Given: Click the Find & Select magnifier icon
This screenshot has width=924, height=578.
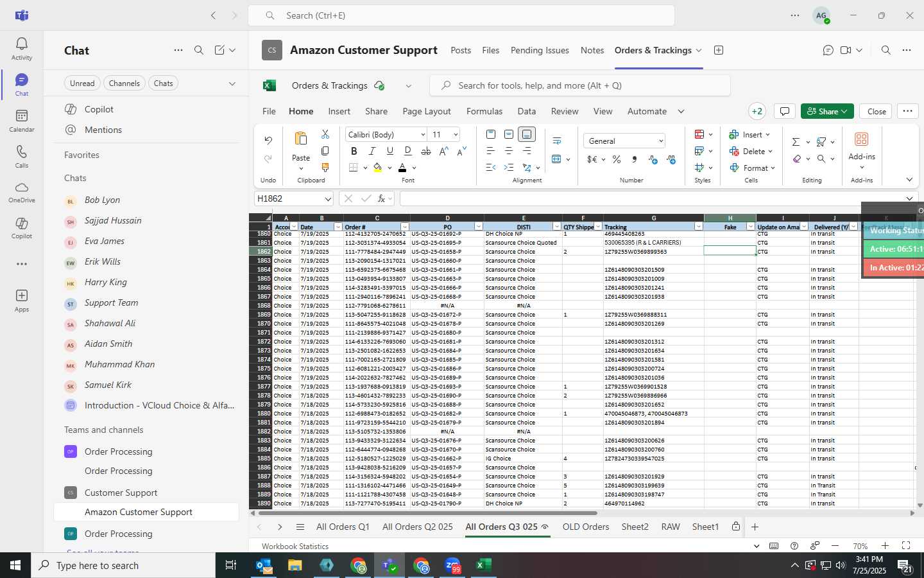Looking at the screenshot, I should click(x=821, y=159).
